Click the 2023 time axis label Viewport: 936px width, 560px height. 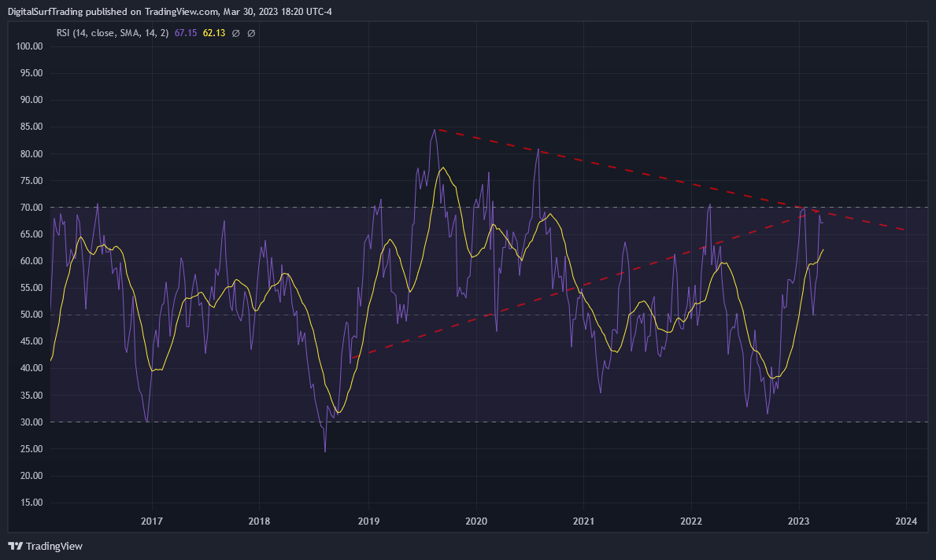pos(799,521)
